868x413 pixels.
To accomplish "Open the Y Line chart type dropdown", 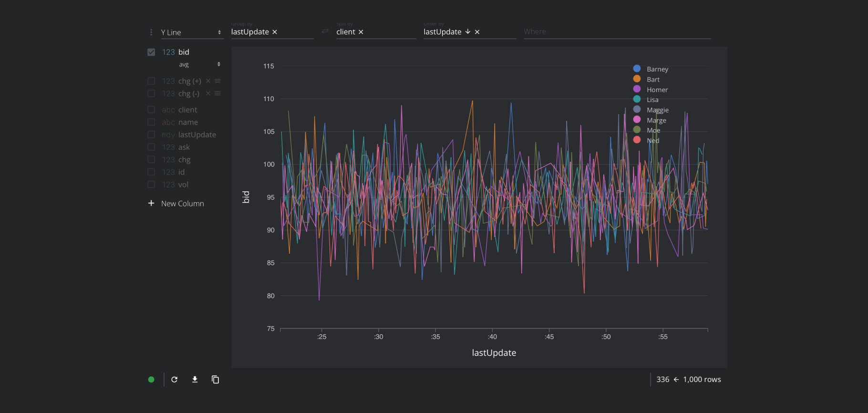I will [191, 32].
